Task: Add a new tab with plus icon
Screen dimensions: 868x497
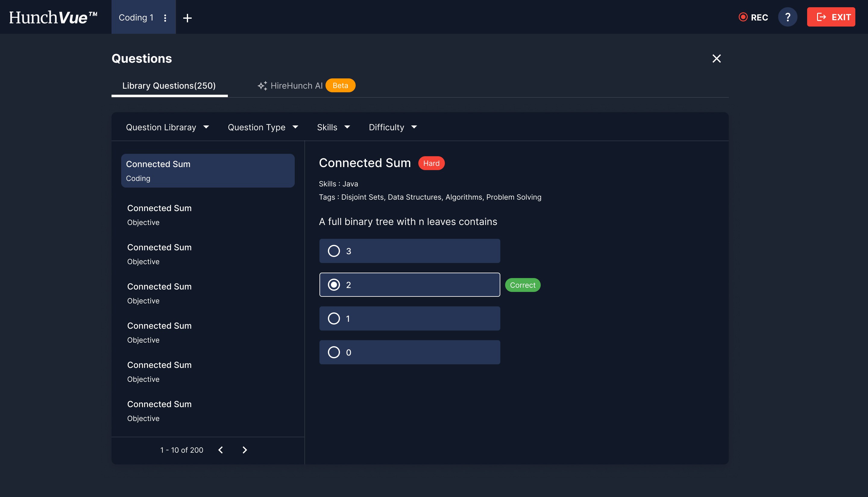Action: coord(187,18)
